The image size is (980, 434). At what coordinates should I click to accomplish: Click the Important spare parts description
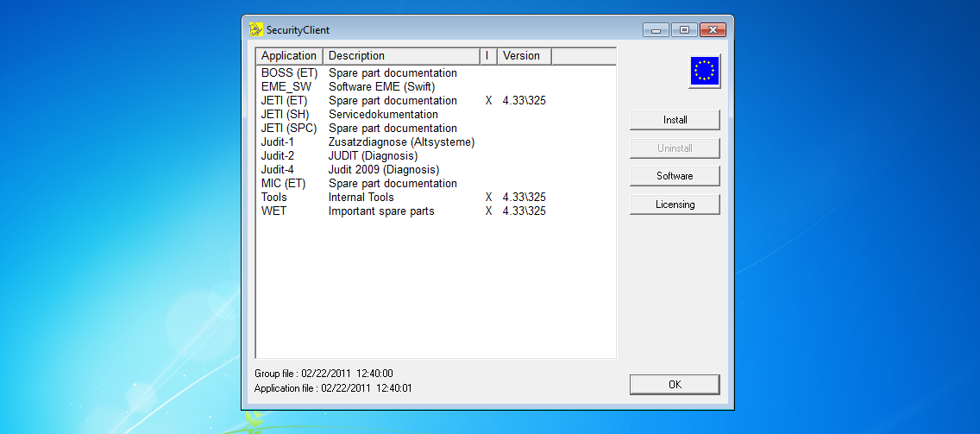[381, 211]
